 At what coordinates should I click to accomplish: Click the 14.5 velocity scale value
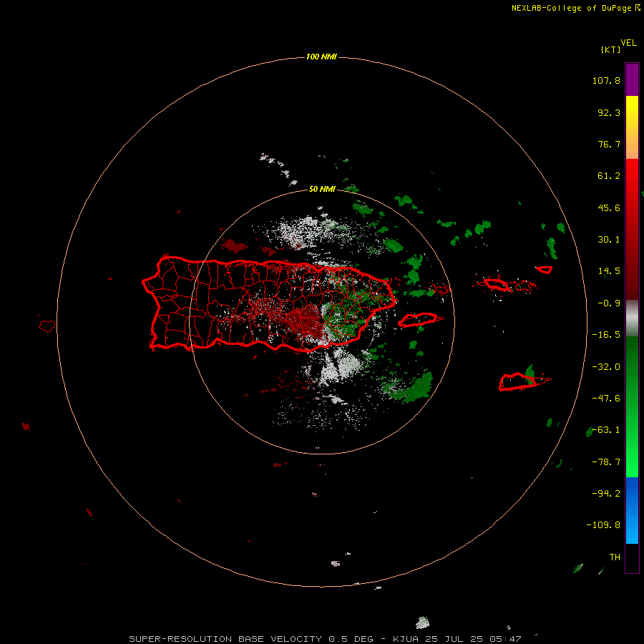click(609, 271)
